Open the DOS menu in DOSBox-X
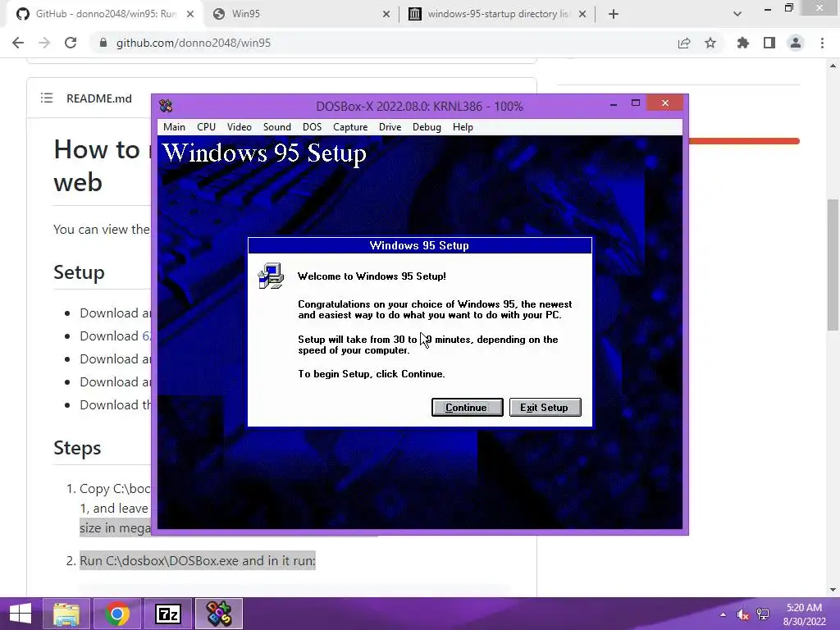Screen dimensions: 840x630 click(312, 127)
